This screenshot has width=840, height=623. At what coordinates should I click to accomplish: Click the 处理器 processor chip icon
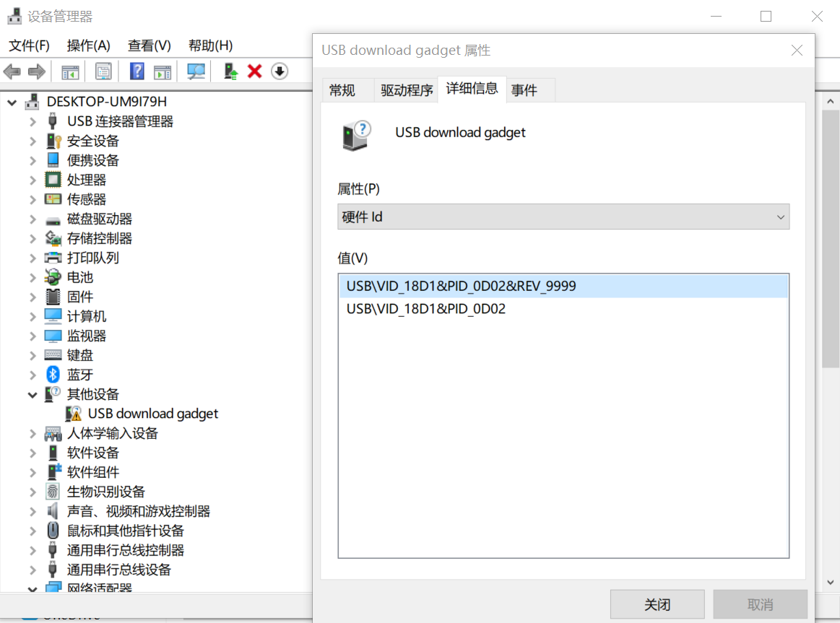[x=53, y=179]
